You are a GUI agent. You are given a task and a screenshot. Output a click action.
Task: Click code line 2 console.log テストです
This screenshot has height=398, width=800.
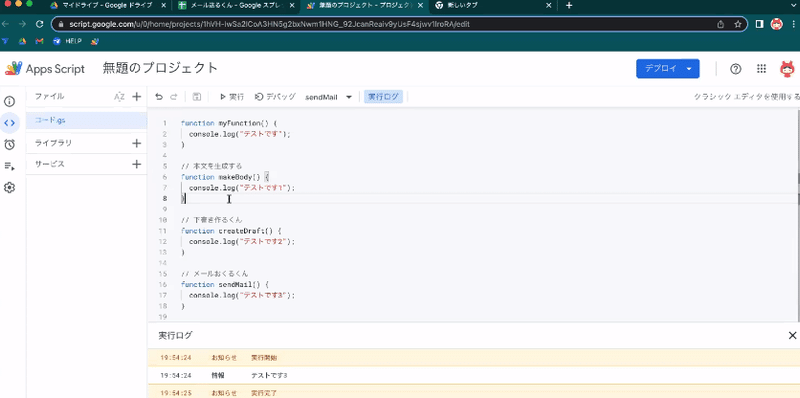[x=239, y=134]
